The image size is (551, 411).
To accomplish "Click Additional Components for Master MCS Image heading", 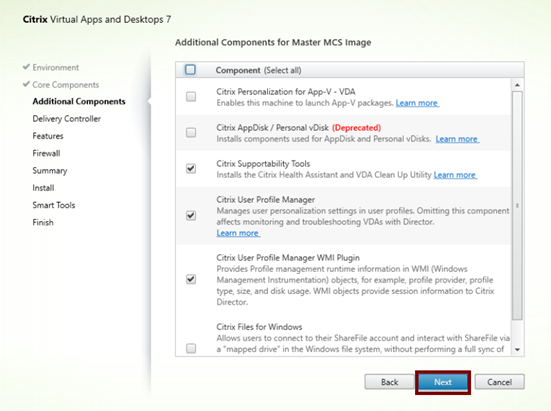I will 273,43.
